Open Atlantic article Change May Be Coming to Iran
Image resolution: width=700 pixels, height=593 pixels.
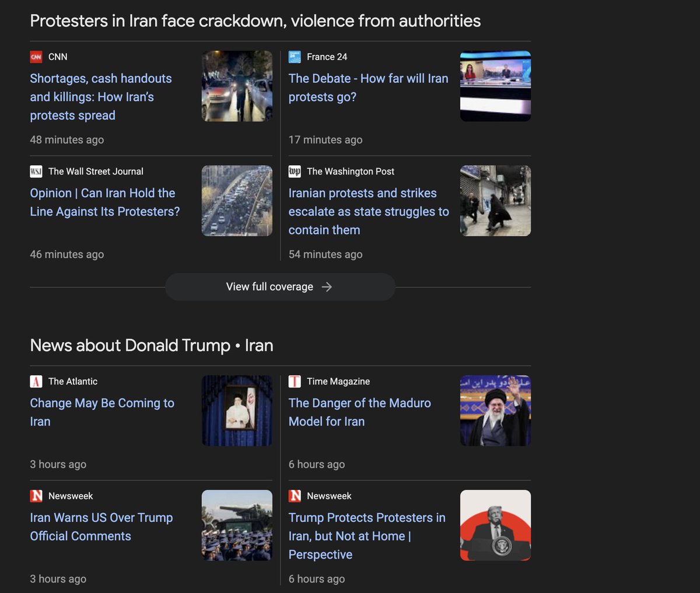[x=102, y=412]
